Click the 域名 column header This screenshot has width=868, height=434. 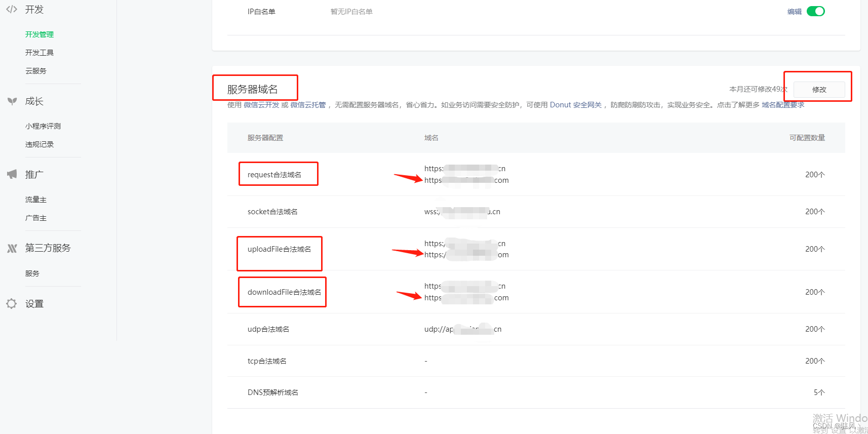[x=431, y=138]
